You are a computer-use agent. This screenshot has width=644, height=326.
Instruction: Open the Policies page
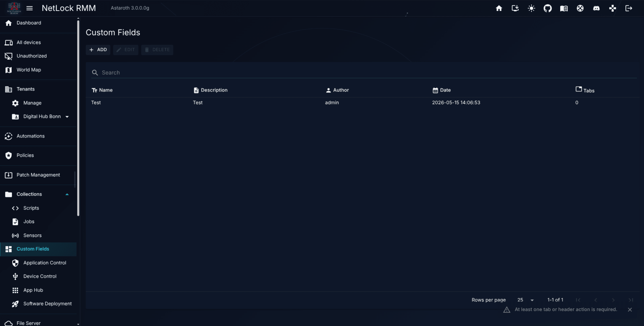(x=38, y=155)
